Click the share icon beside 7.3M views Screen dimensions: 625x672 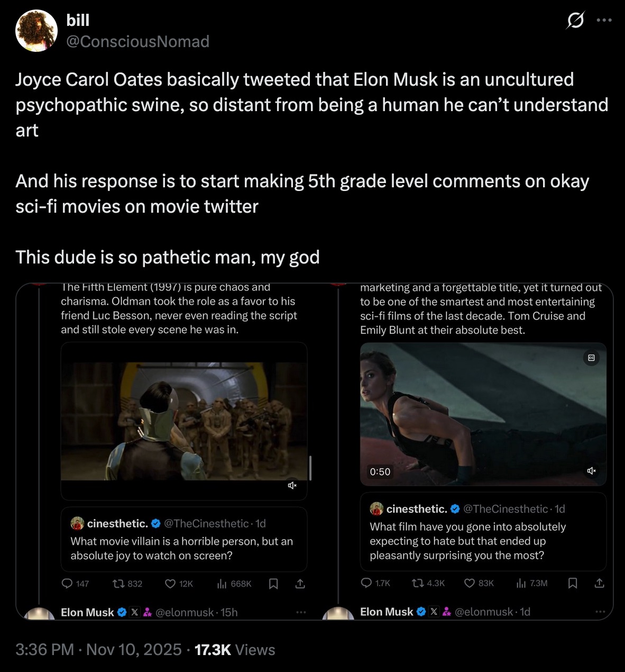(x=599, y=583)
